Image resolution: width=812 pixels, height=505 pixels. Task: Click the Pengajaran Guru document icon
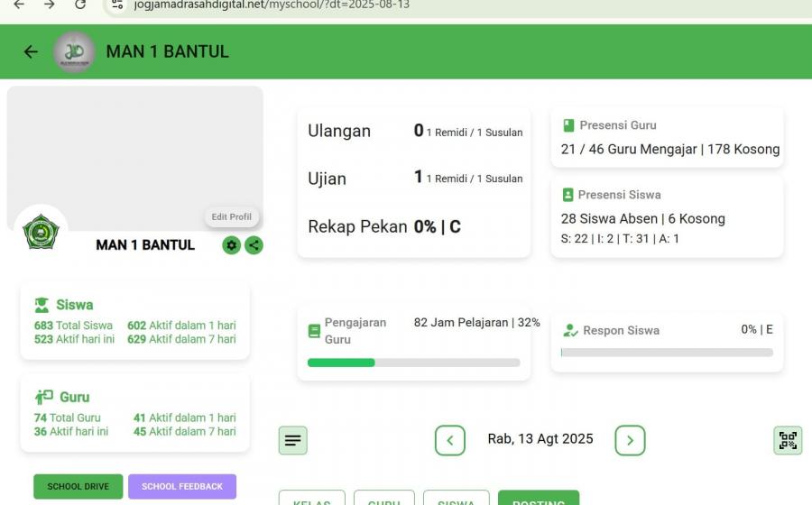click(314, 331)
